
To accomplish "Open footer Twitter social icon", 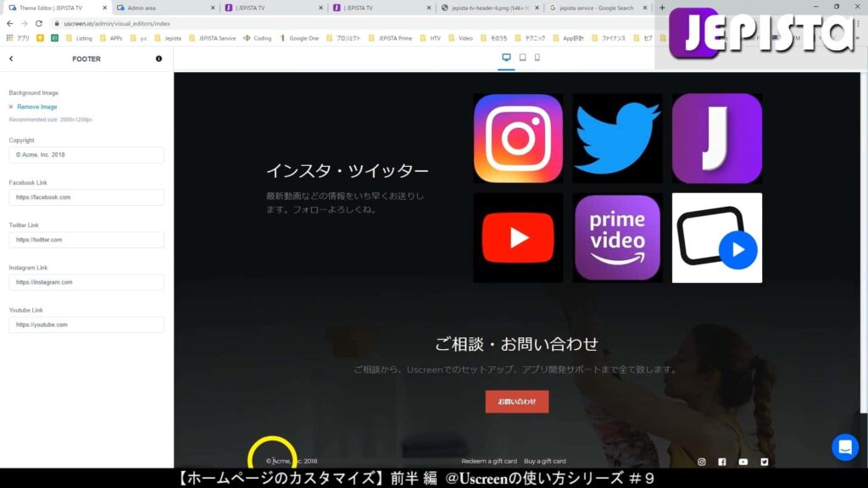I will coord(765,462).
